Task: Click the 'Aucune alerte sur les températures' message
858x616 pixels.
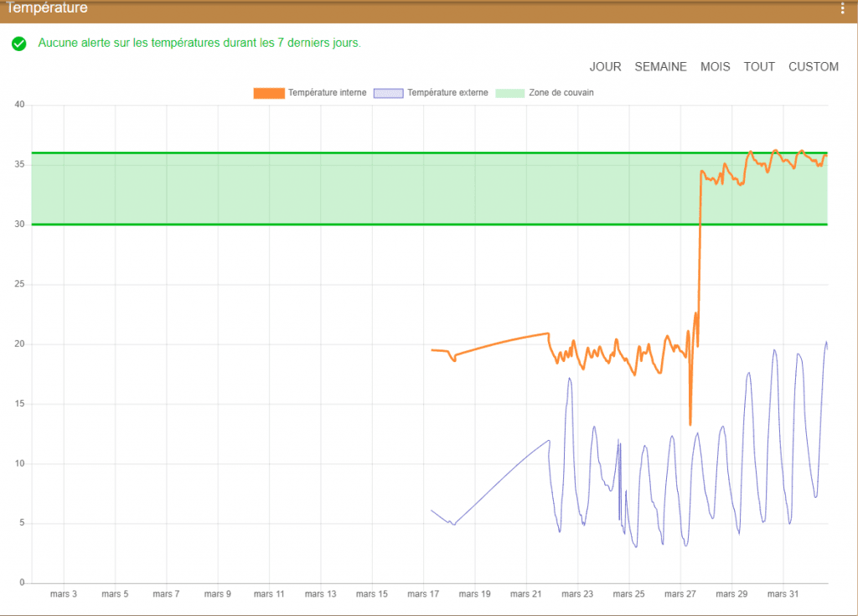Action: click(x=199, y=43)
